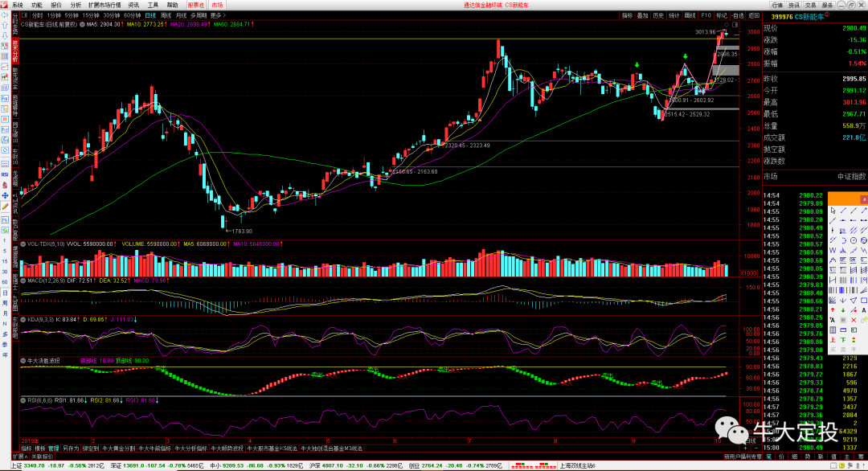Click the red 市场 button

217,5
